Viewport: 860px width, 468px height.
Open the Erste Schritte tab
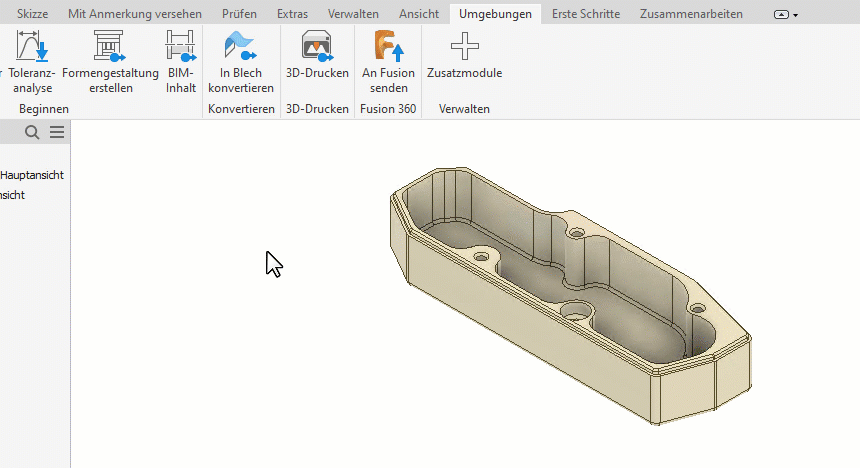pyautogui.click(x=586, y=14)
